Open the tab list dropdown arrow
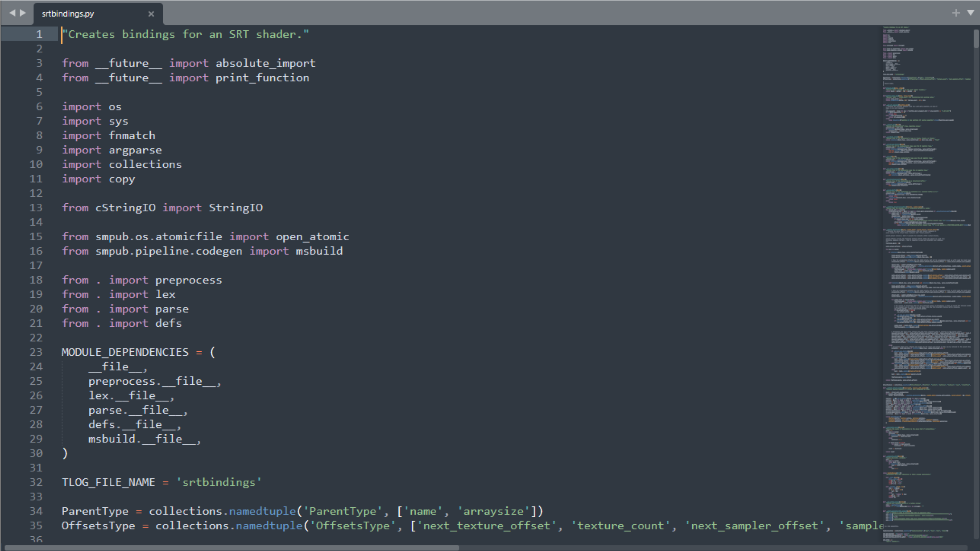 click(970, 13)
